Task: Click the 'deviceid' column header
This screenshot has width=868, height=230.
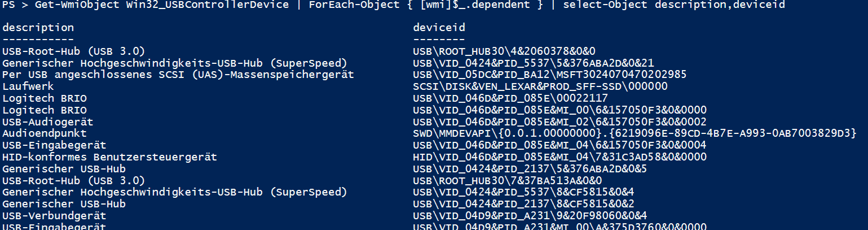Action: coord(439,28)
